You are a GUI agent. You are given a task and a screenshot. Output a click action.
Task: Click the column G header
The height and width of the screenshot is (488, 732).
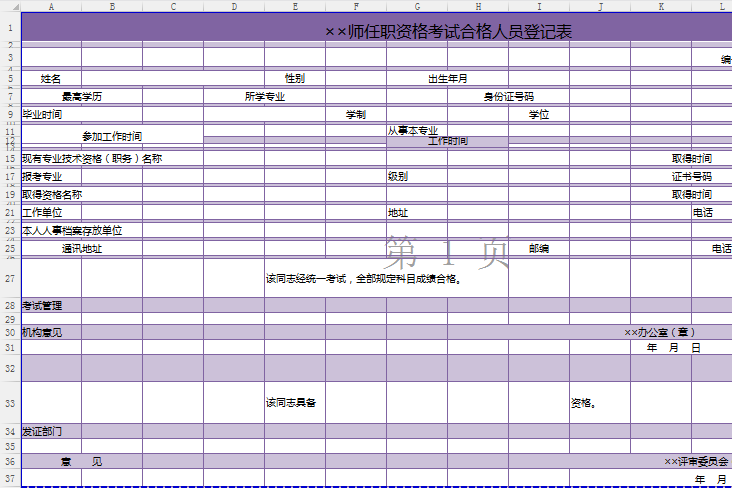point(417,7)
